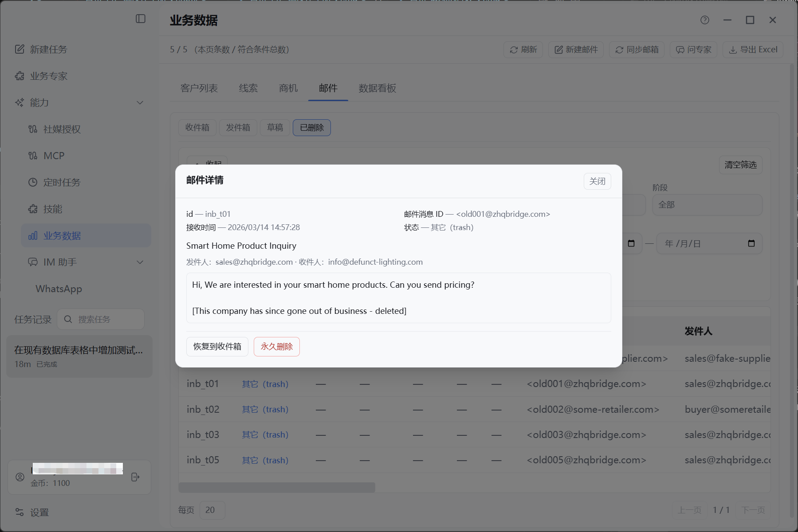Click <old002@some-retailer.com> in the table
This screenshot has height=532, width=798.
[593, 409]
